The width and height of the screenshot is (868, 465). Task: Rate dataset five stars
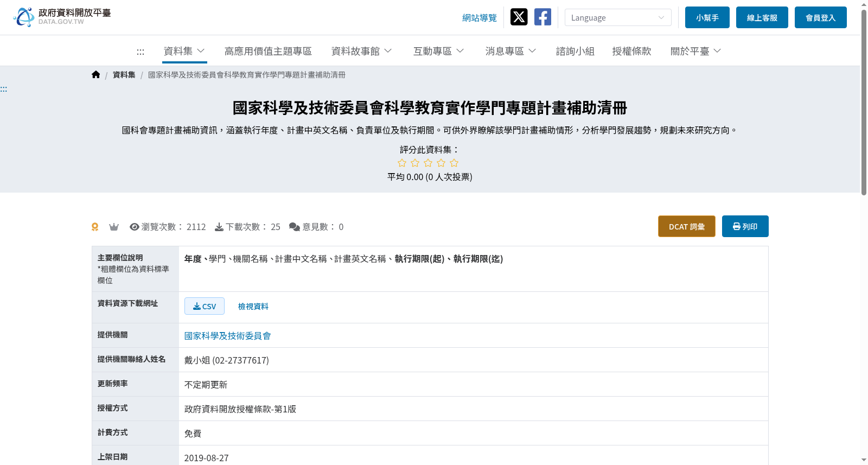point(454,163)
